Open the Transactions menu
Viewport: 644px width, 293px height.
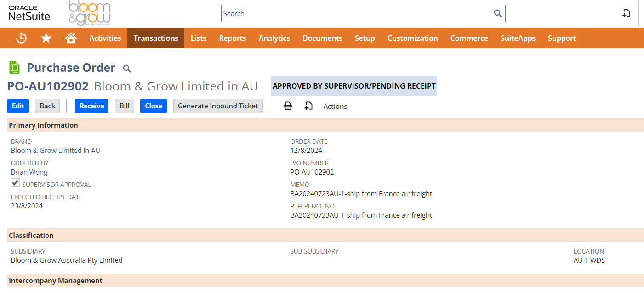click(x=156, y=38)
